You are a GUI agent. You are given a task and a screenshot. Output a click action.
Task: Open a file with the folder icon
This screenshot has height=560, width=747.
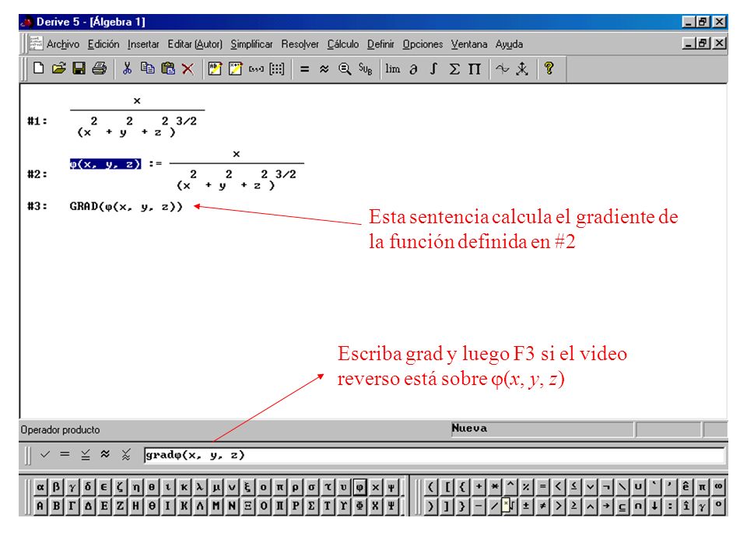point(58,68)
